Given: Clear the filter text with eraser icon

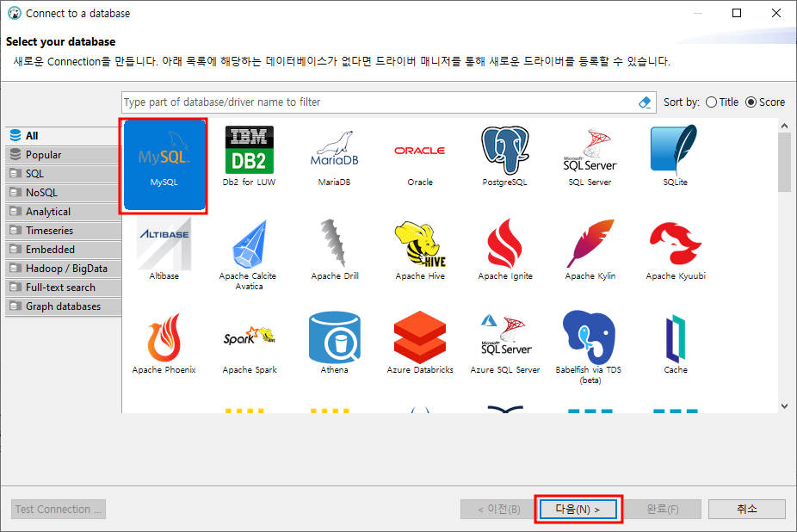Looking at the screenshot, I should pyautogui.click(x=645, y=102).
